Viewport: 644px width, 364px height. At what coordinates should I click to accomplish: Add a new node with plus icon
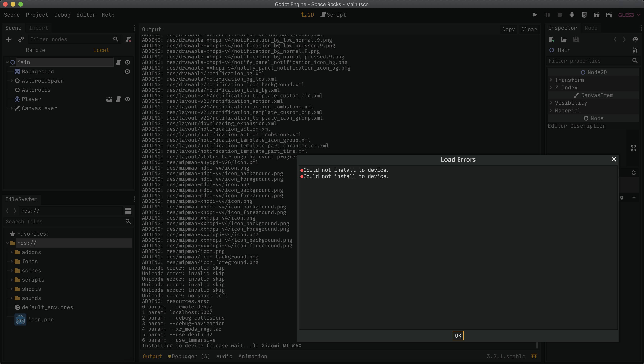[x=9, y=39]
